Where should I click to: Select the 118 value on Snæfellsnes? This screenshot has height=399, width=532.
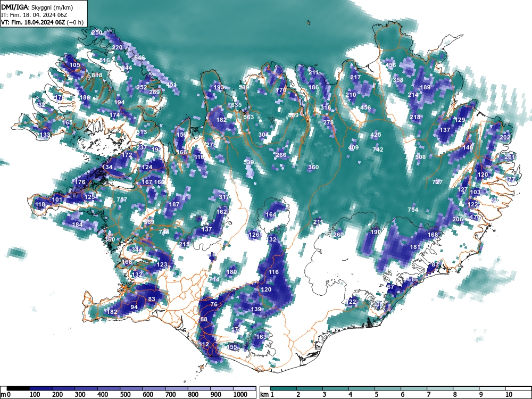(x=40, y=204)
